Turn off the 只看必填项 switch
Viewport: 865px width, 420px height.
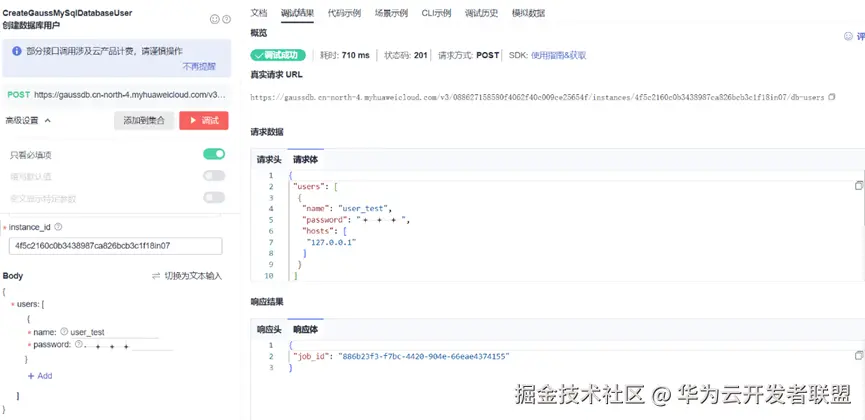point(214,154)
